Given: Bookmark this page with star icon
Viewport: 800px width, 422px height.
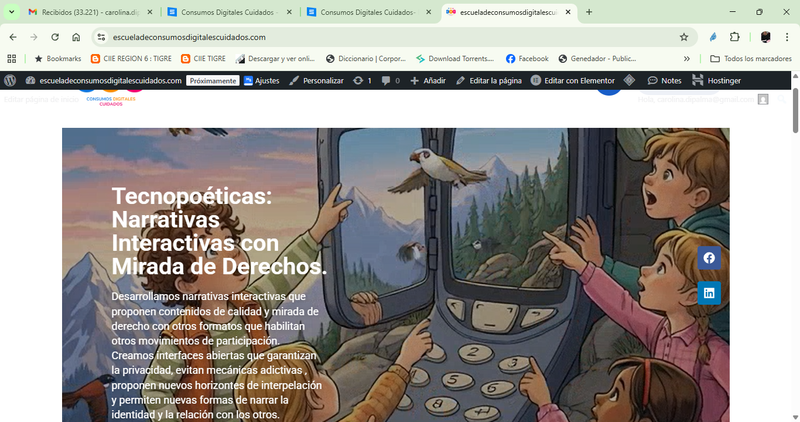Looking at the screenshot, I should tap(684, 37).
